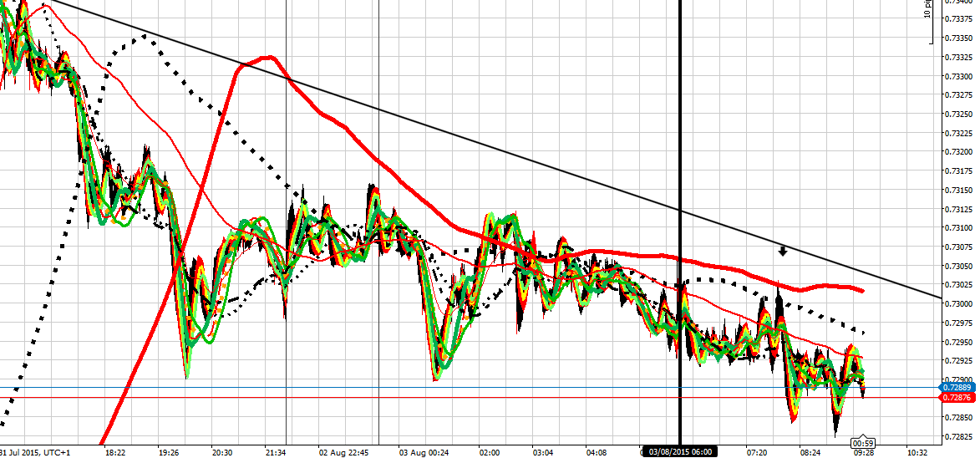Click the 20:30 time axis label

point(221,452)
